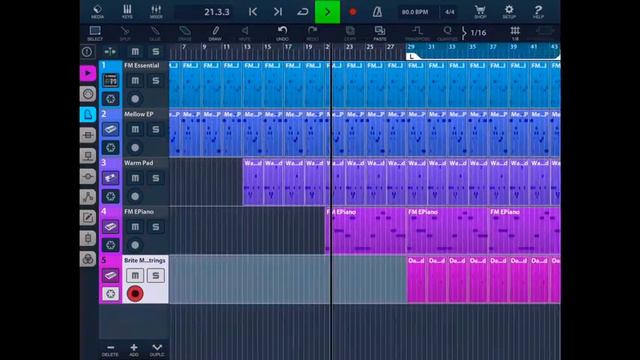The image size is (640, 360).
Task: Open the Media browser
Action: 97,12
